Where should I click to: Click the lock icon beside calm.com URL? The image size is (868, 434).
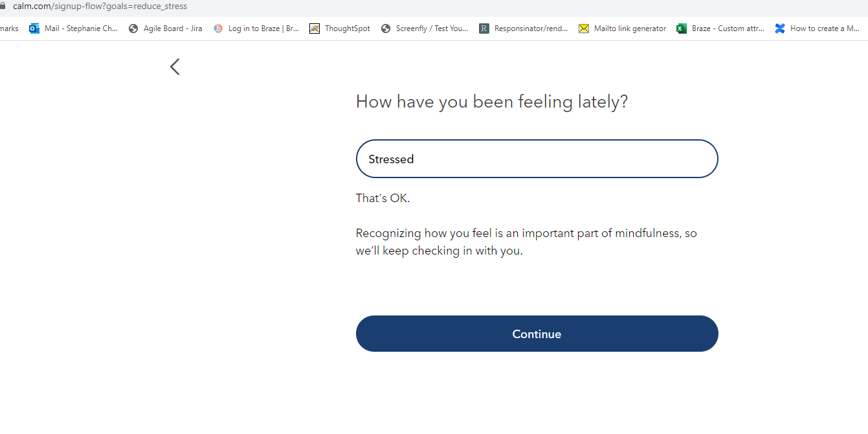pos(2,6)
